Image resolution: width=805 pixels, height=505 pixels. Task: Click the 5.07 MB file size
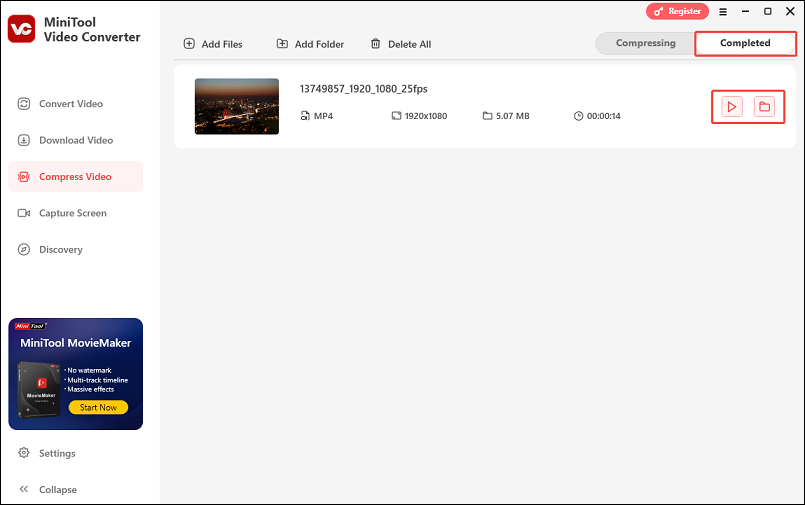coord(512,116)
